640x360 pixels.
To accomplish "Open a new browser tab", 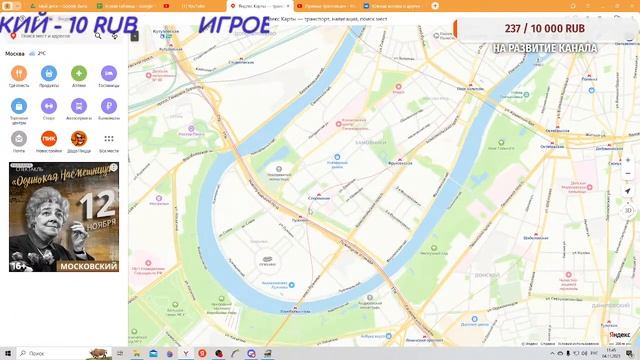I will point(435,6).
